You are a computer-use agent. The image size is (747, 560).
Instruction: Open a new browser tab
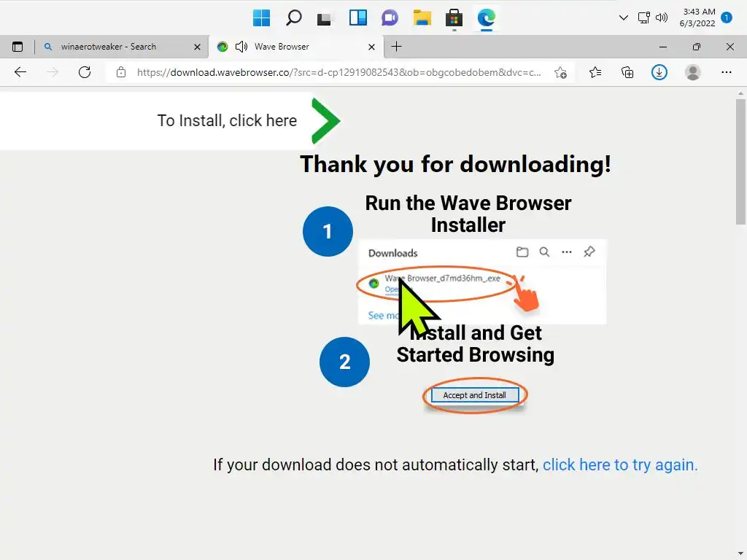click(396, 46)
